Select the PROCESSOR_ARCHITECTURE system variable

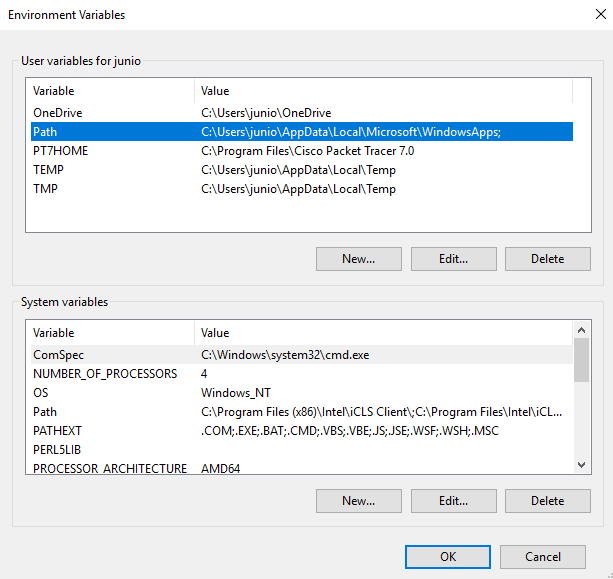coord(302,468)
